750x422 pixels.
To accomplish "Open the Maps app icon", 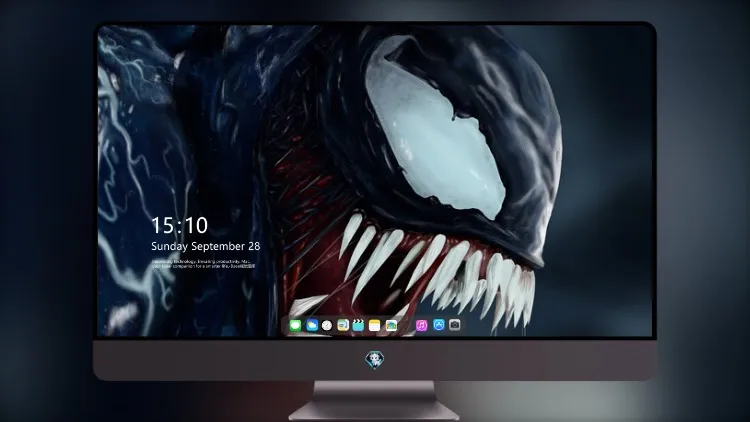I will pyautogui.click(x=342, y=325).
